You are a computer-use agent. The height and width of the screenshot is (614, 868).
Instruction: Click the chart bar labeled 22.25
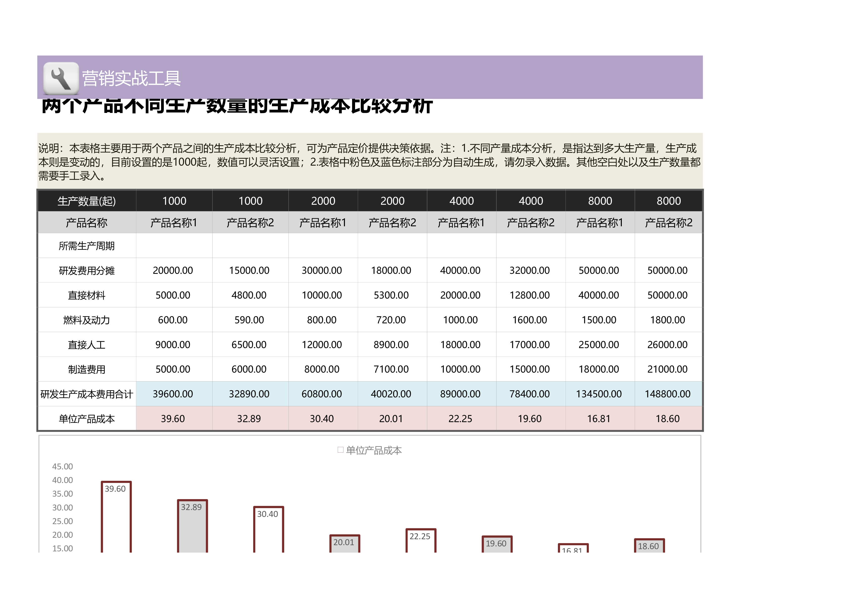coord(421,541)
